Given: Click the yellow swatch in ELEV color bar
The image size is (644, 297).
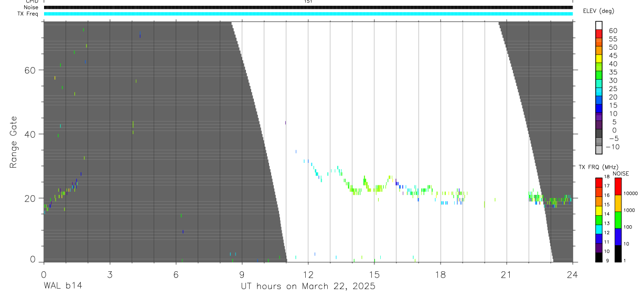Looking at the screenshot, I should [x=599, y=59].
